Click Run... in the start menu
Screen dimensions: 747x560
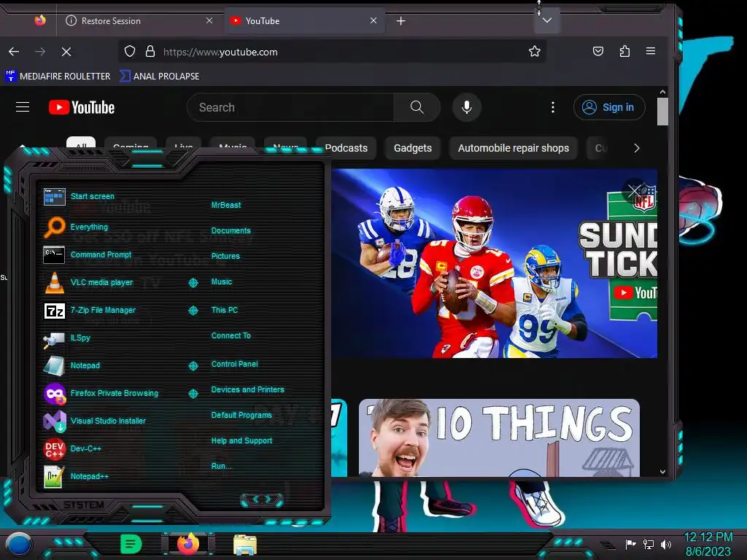(x=222, y=466)
